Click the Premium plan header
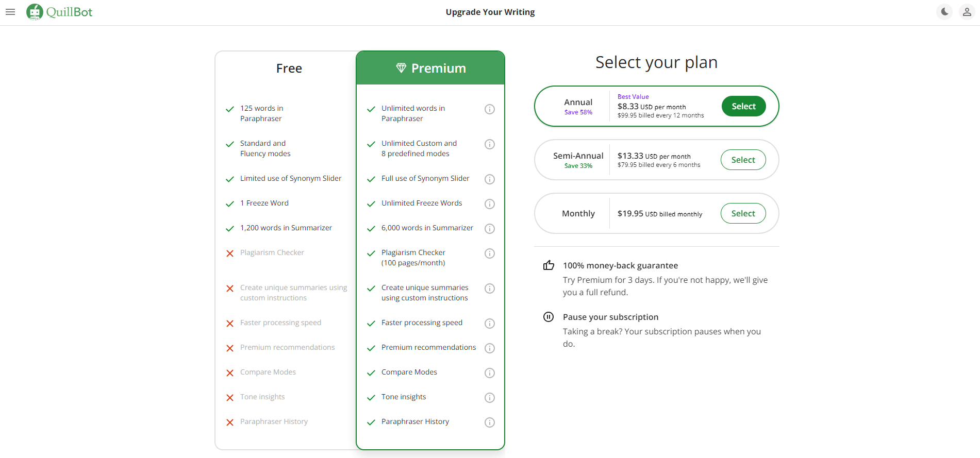Screen dimensions: 980x458 click(430, 68)
